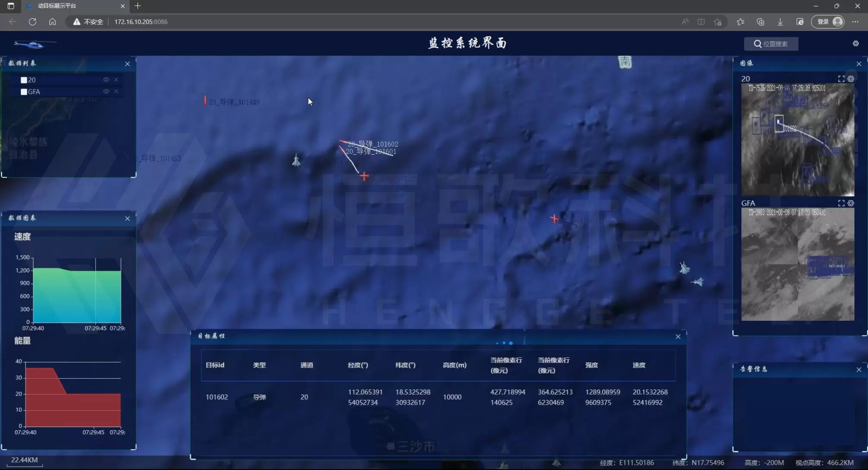The image size is (868, 470).
Task: Open the browser collections button
Action: pos(760,22)
